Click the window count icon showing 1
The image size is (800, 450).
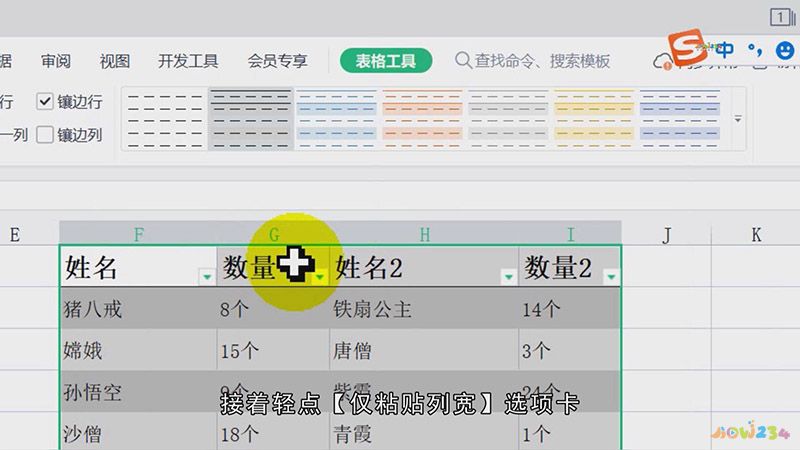click(781, 17)
